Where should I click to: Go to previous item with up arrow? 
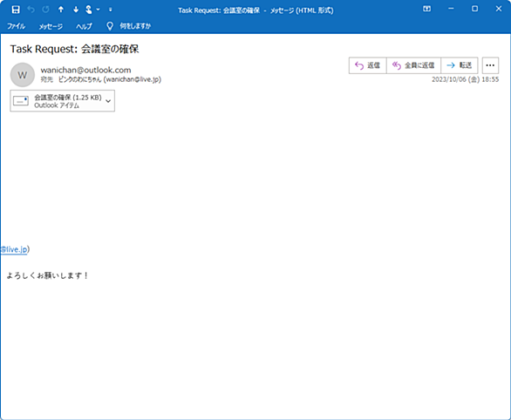61,10
